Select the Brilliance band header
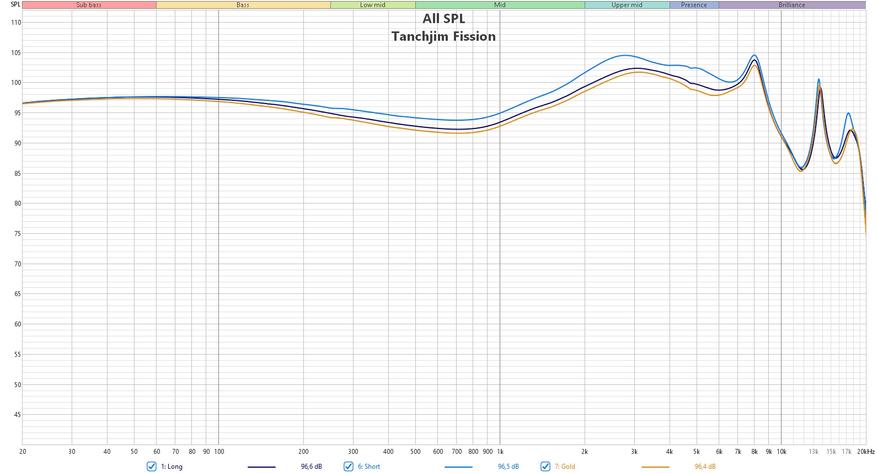Viewport: 877px width, 473px height. (793, 5)
